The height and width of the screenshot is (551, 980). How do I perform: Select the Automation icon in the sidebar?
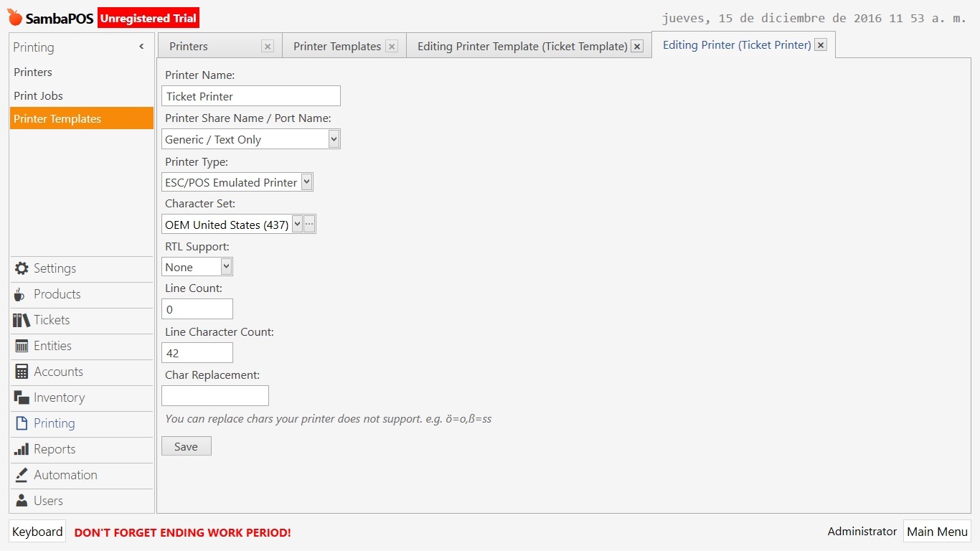pos(22,475)
